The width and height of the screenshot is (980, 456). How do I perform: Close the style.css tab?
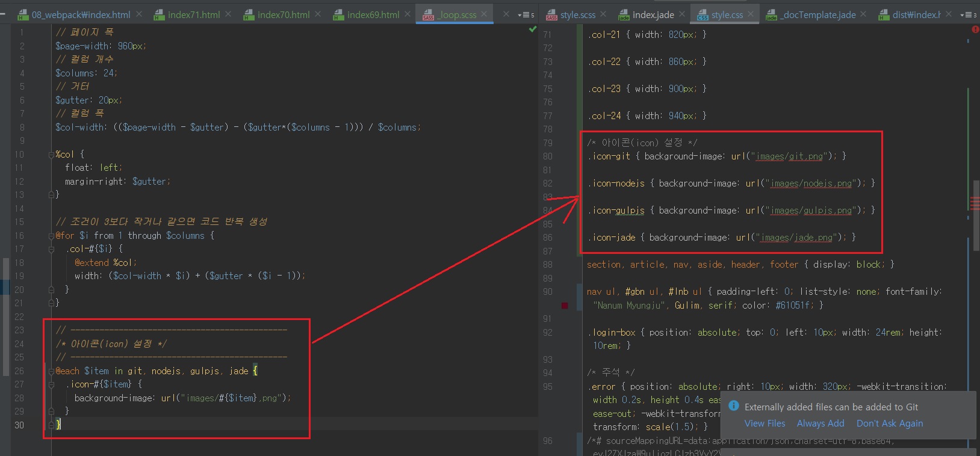tap(751, 14)
